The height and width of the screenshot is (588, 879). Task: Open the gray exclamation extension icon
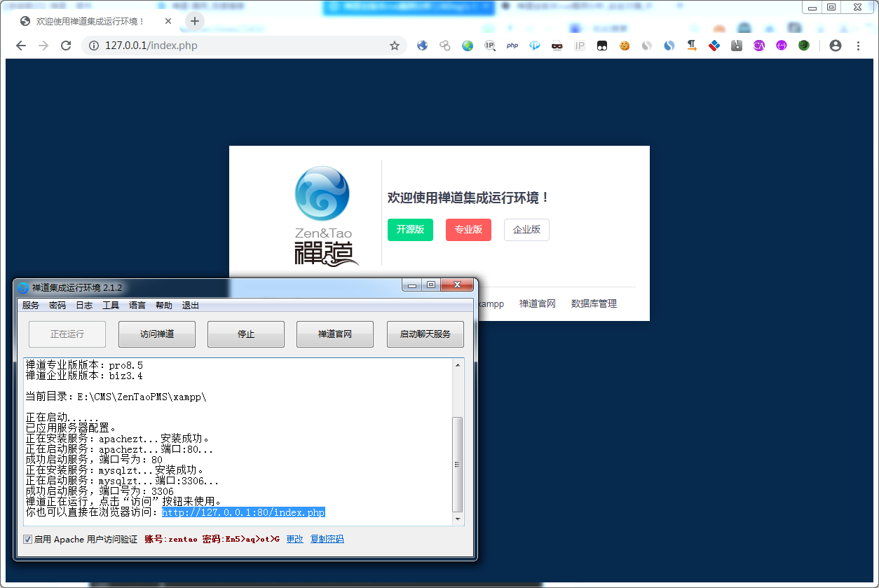[x=737, y=46]
